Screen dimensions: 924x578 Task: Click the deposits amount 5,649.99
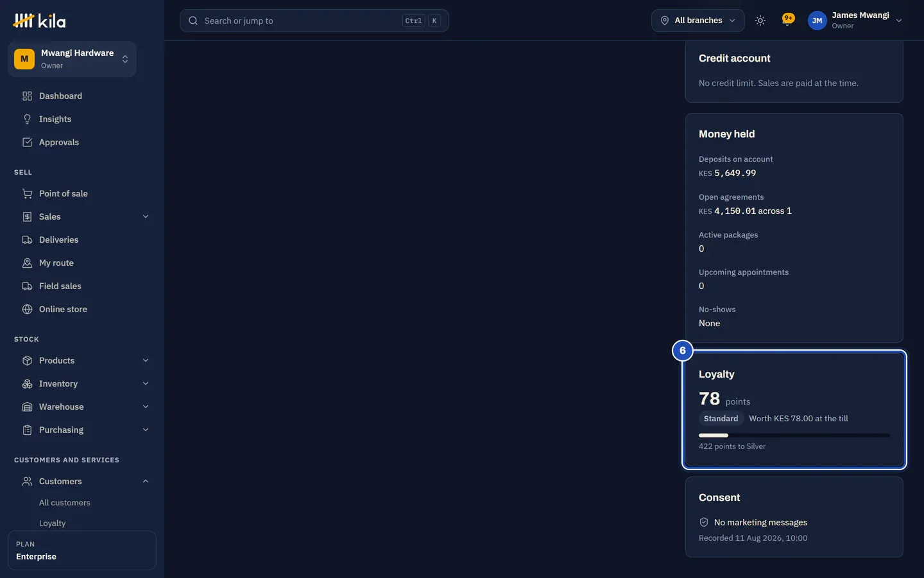point(735,173)
